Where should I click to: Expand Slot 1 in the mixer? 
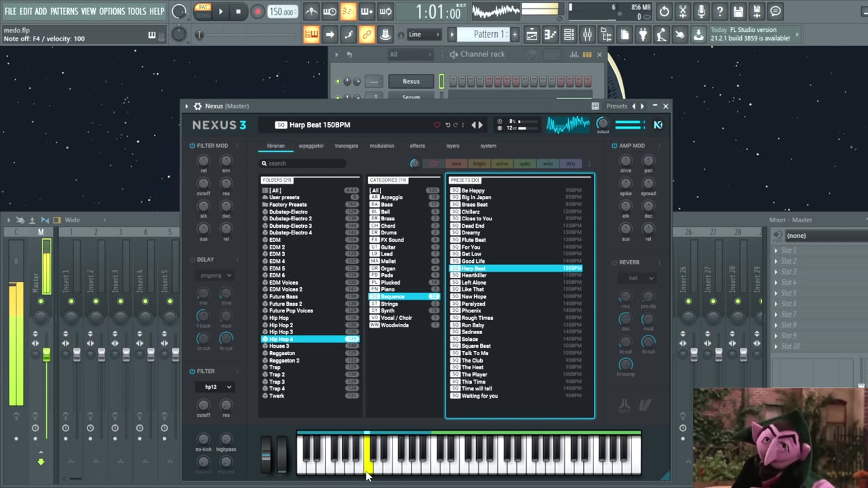(776, 251)
